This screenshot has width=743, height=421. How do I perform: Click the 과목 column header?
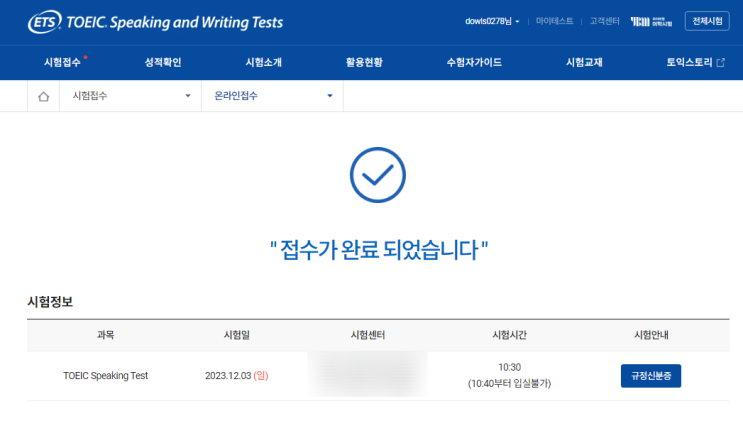coord(105,335)
